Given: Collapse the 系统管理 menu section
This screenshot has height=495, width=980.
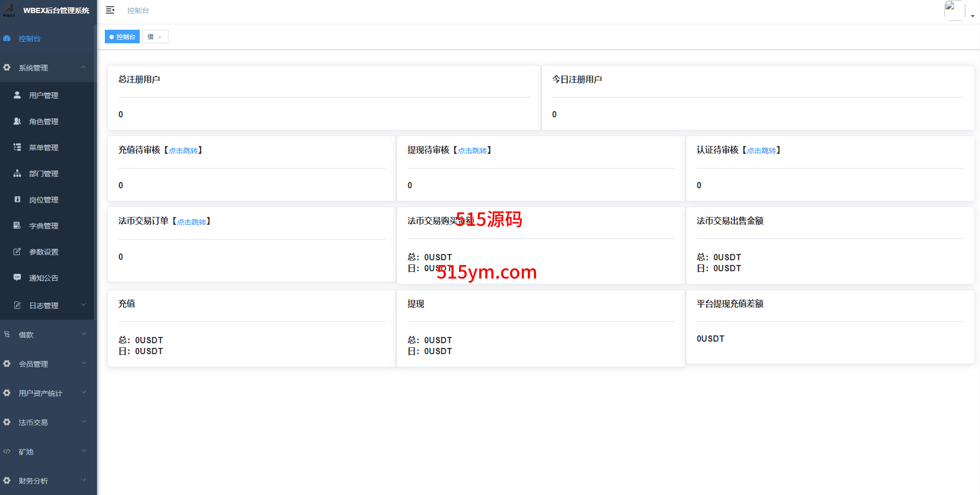Looking at the screenshot, I should (83, 67).
